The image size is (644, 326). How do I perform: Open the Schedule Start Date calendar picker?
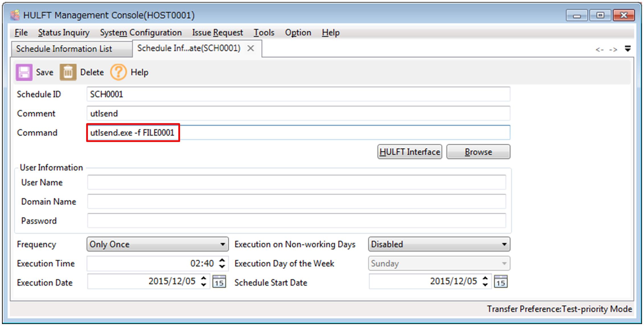click(501, 282)
